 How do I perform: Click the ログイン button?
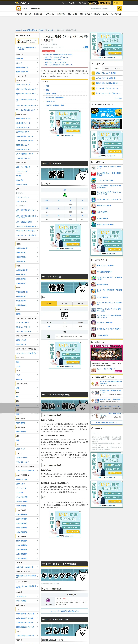point(117,3)
